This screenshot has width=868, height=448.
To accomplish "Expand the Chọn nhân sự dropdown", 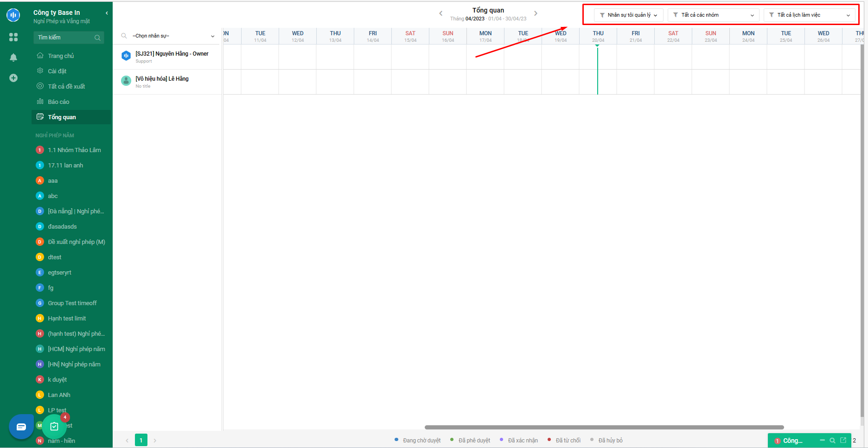I will click(173, 36).
